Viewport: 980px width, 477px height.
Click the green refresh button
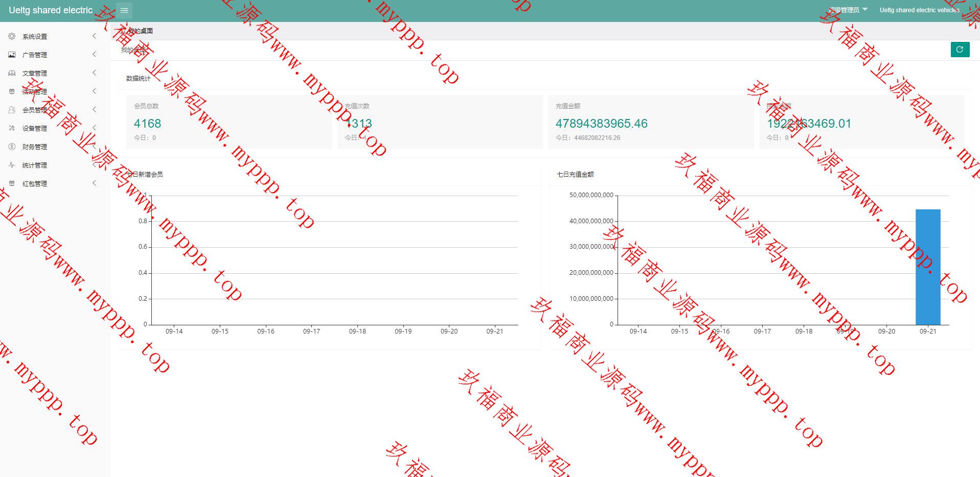coord(960,50)
